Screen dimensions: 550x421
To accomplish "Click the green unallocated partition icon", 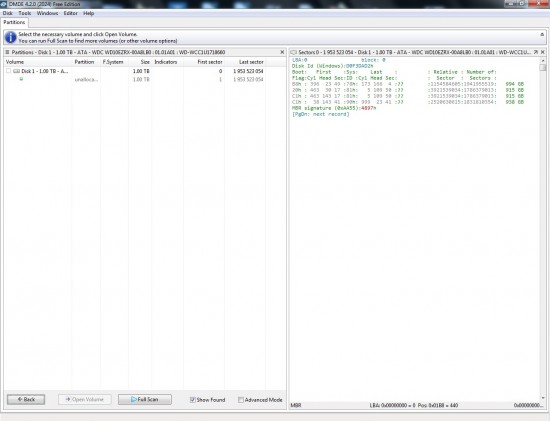I will click(21, 79).
